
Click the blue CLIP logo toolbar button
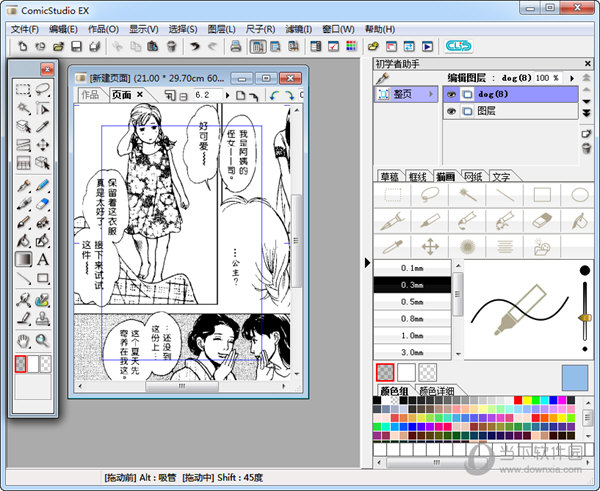point(458,46)
